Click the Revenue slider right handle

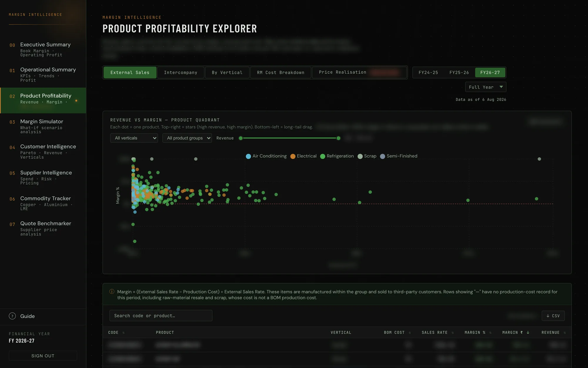point(338,138)
